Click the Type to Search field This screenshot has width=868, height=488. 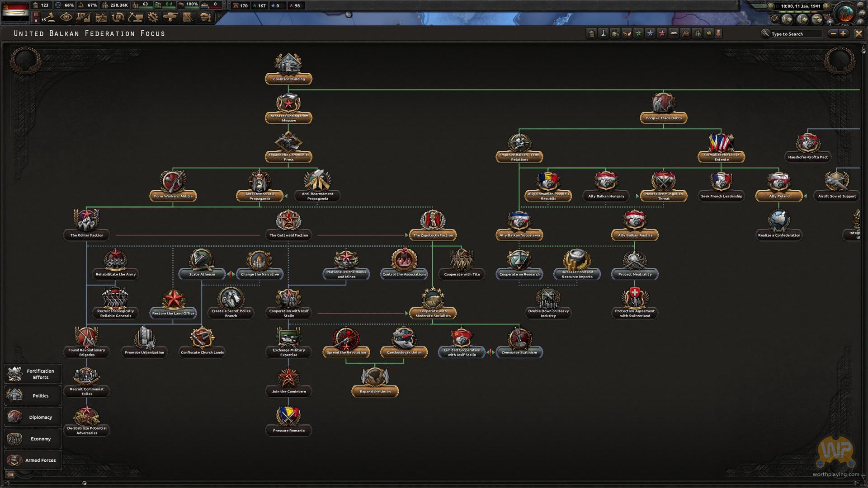[795, 34]
